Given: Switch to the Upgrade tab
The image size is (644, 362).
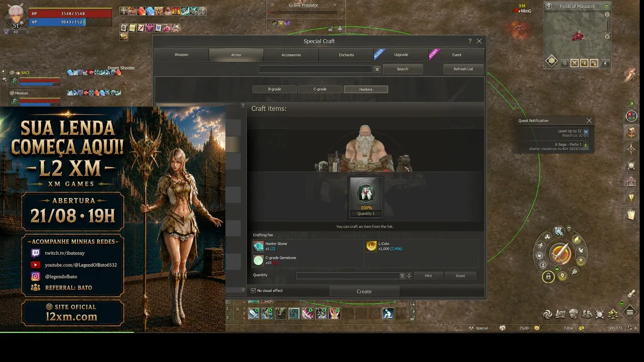Looking at the screenshot, I should click(401, 55).
